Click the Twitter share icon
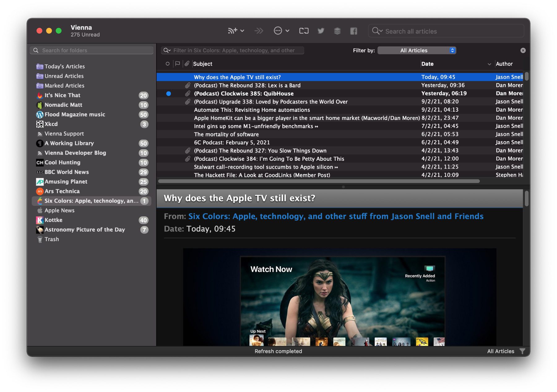The image size is (557, 392). (x=321, y=31)
